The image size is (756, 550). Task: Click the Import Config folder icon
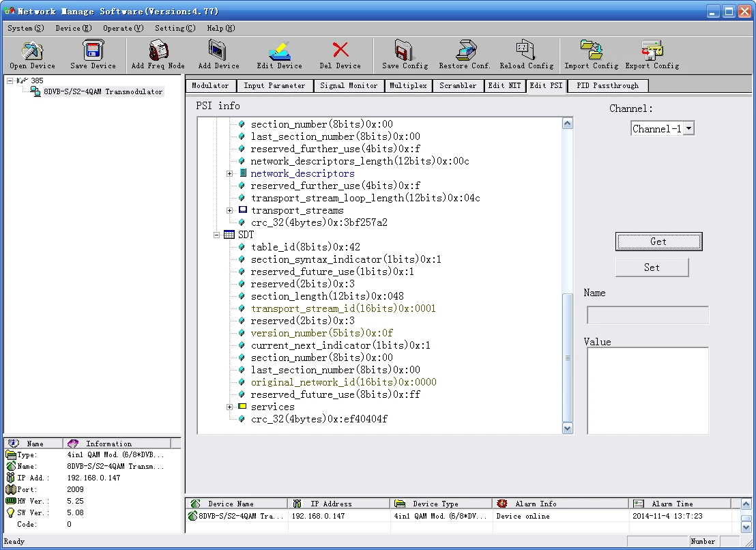(x=591, y=51)
